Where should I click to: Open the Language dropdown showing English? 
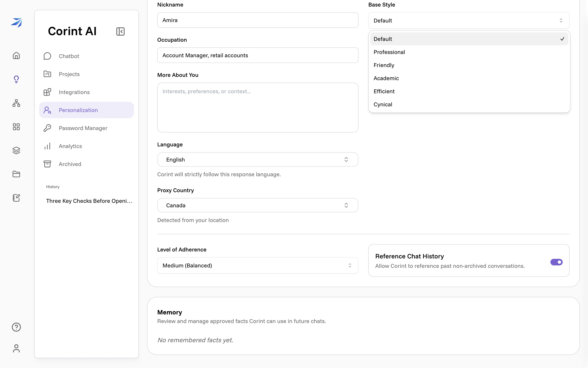coord(257,160)
